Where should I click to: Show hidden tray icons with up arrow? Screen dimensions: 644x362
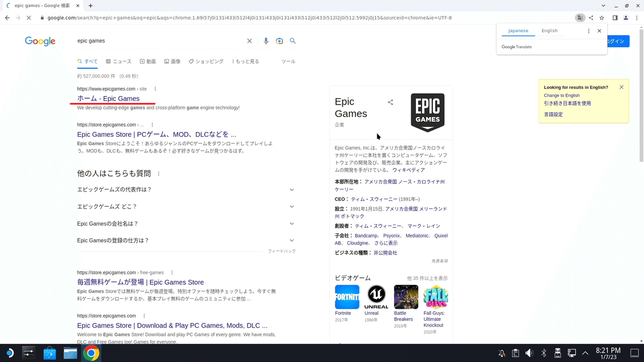click(x=586, y=353)
